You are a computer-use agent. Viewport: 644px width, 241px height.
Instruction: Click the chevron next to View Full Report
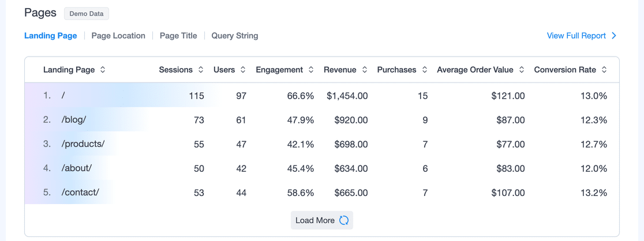tap(614, 36)
